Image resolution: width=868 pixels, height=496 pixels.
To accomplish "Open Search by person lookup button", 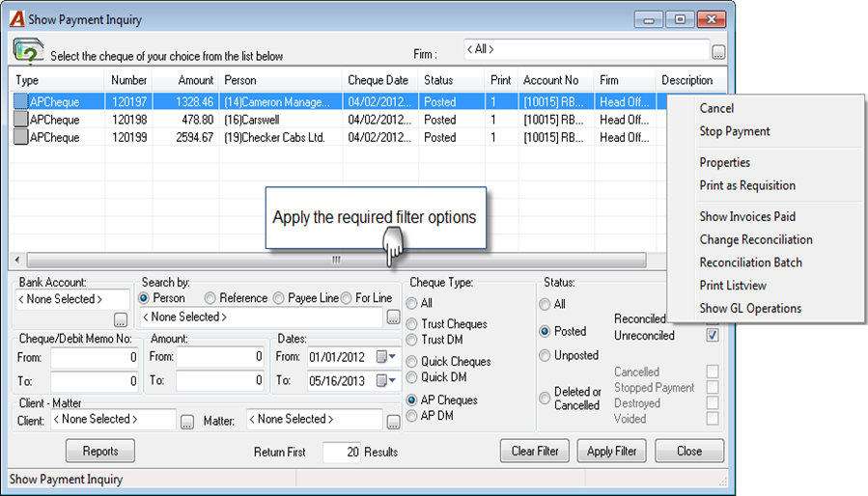I will (x=393, y=317).
